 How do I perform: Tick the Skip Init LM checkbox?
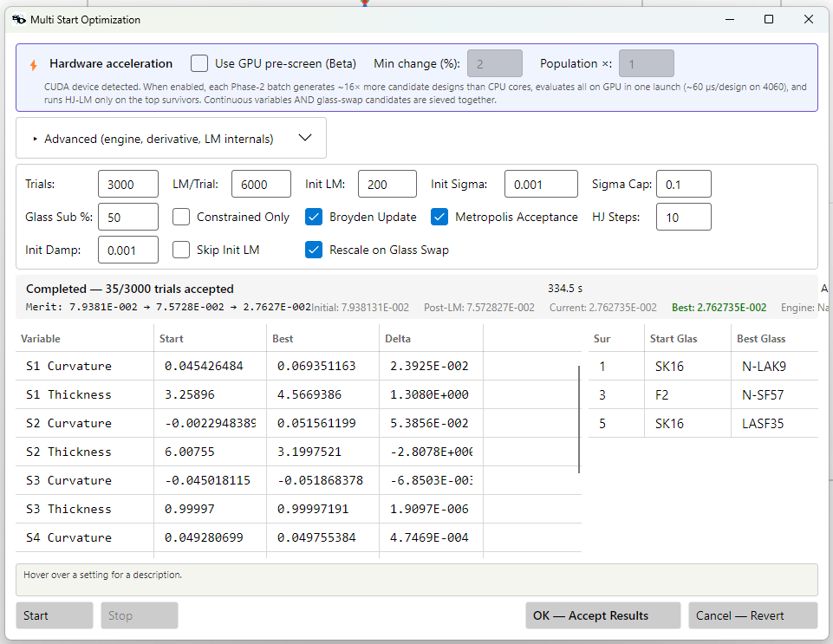181,250
